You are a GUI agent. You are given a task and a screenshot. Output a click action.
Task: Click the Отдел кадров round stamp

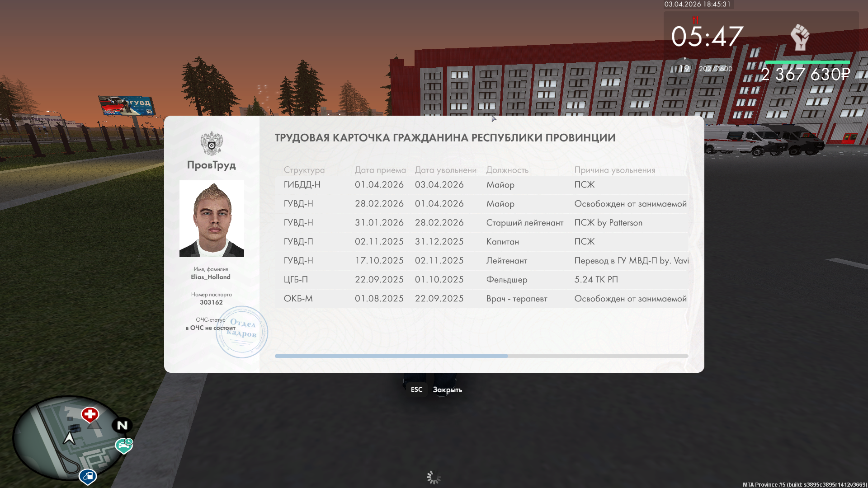(x=242, y=332)
